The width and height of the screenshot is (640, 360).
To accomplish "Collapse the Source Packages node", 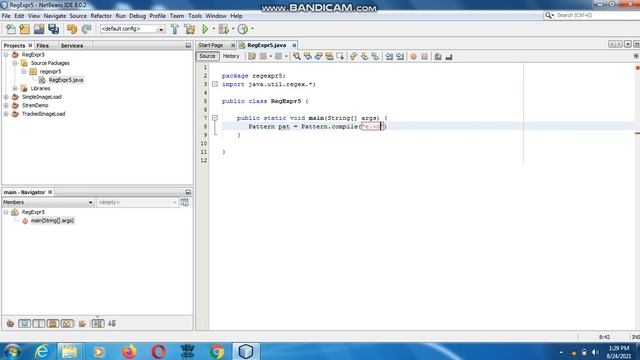I will click(15, 63).
